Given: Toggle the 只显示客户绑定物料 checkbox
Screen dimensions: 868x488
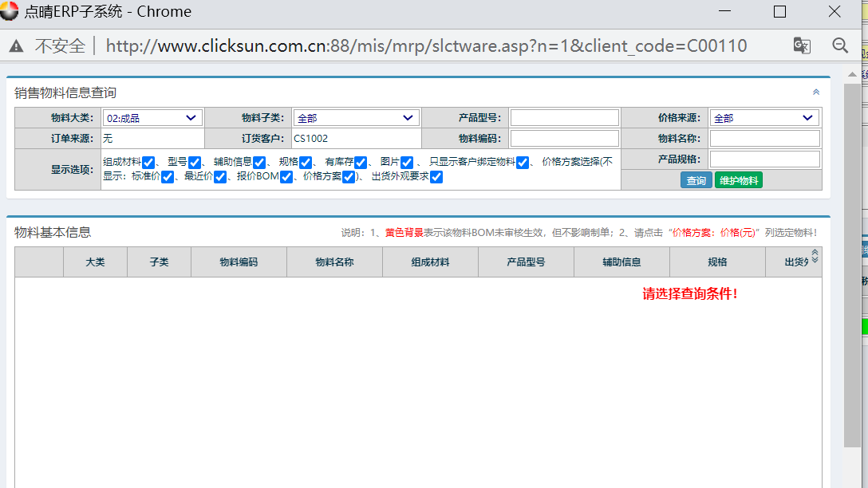Looking at the screenshot, I should click(522, 163).
